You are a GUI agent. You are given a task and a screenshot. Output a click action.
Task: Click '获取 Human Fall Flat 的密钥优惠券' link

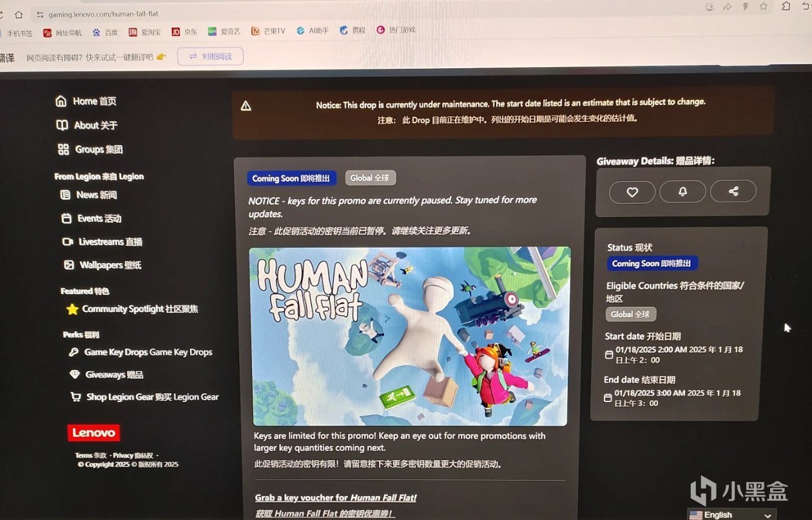(x=325, y=514)
